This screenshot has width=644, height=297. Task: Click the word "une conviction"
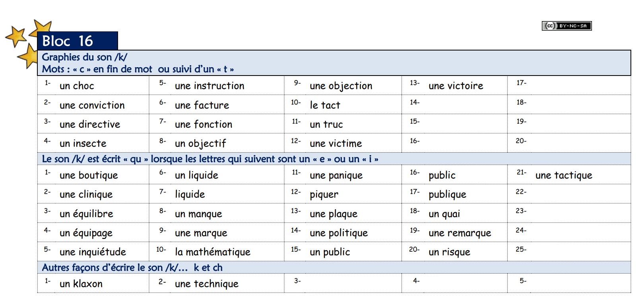92,105
